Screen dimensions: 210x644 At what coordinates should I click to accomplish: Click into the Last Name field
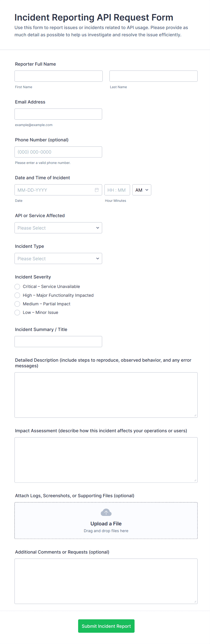click(153, 76)
